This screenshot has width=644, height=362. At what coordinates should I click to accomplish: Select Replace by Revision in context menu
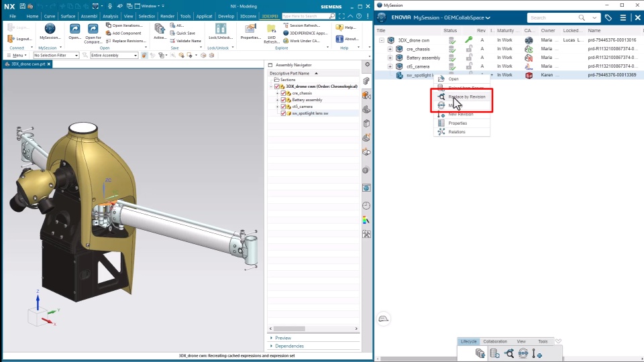462,97
